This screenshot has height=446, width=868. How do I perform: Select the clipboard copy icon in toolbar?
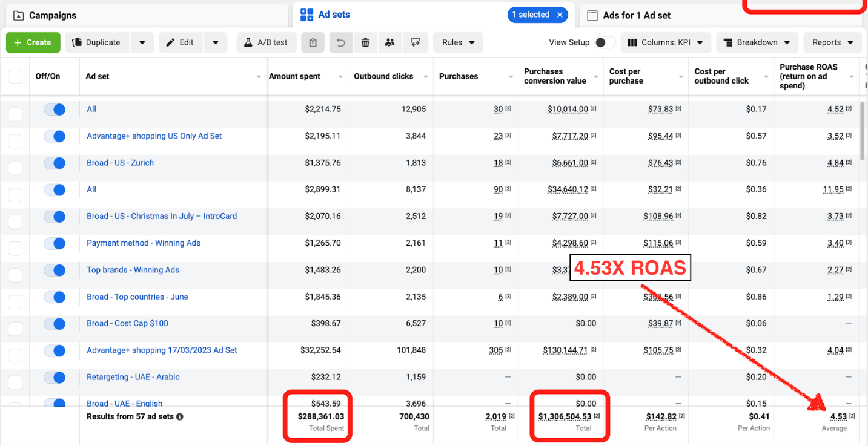point(313,42)
